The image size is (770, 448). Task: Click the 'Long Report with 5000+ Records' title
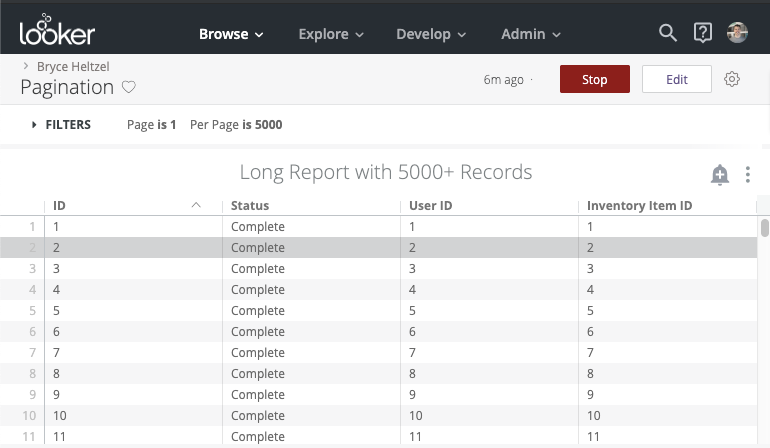coord(385,172)
